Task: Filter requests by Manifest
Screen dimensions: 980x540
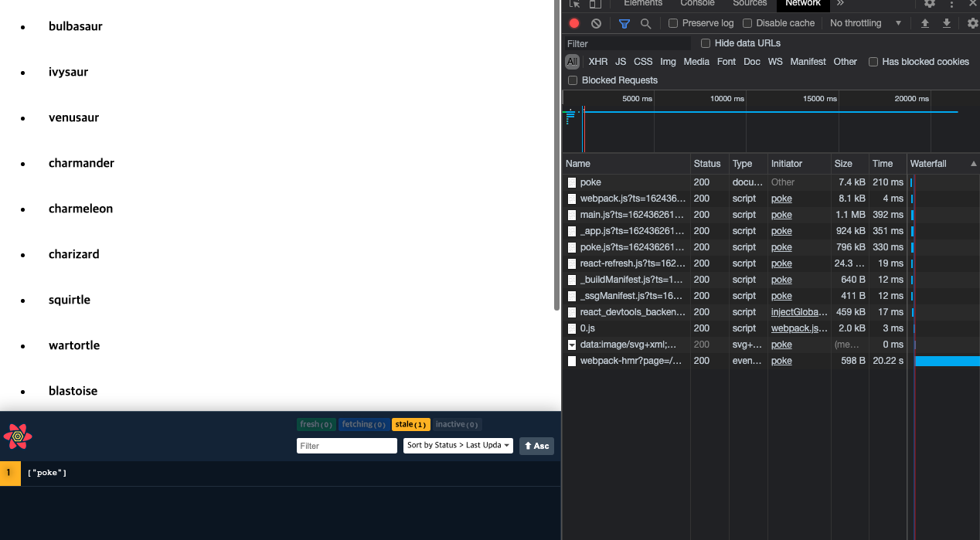Action: coord(808,62)
